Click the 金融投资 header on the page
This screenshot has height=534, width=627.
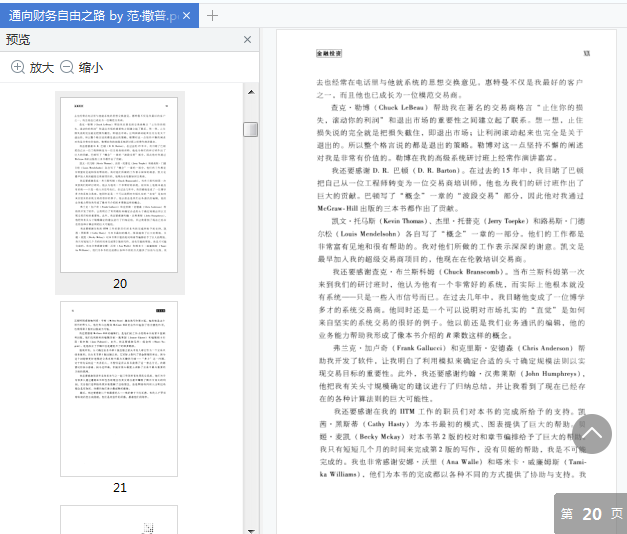pos(329,53)
